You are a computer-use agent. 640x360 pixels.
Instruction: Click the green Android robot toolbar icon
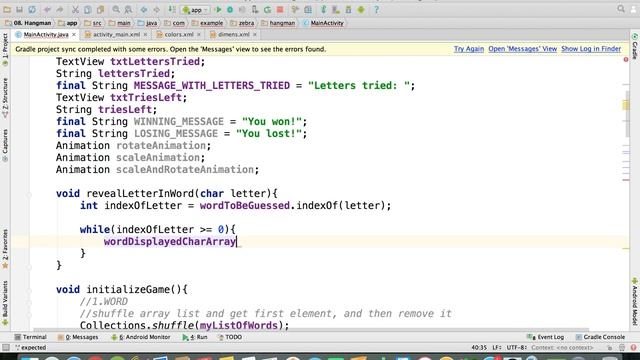coord(361,10)
